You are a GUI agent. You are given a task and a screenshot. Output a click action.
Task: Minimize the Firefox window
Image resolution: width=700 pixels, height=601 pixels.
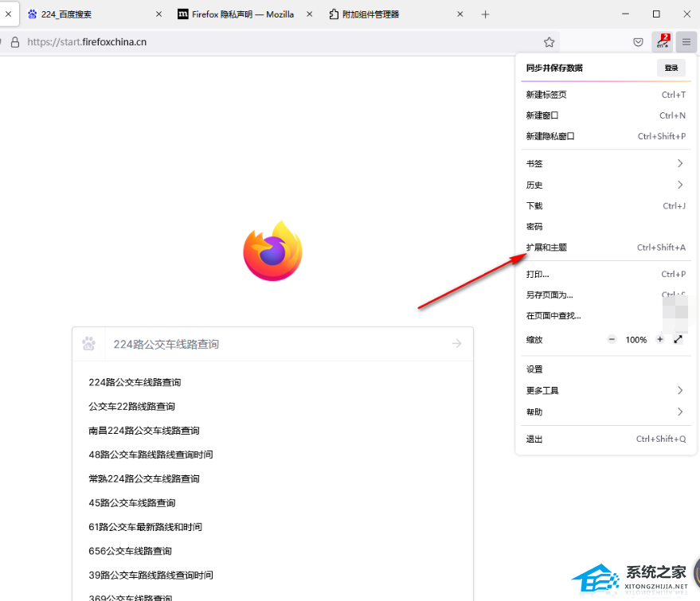(x=625, y=14)
